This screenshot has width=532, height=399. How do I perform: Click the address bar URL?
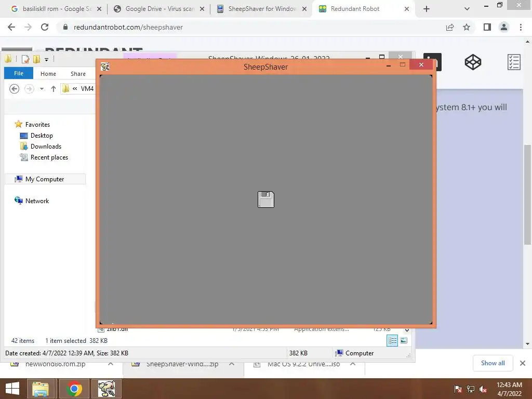coord(128,27)
